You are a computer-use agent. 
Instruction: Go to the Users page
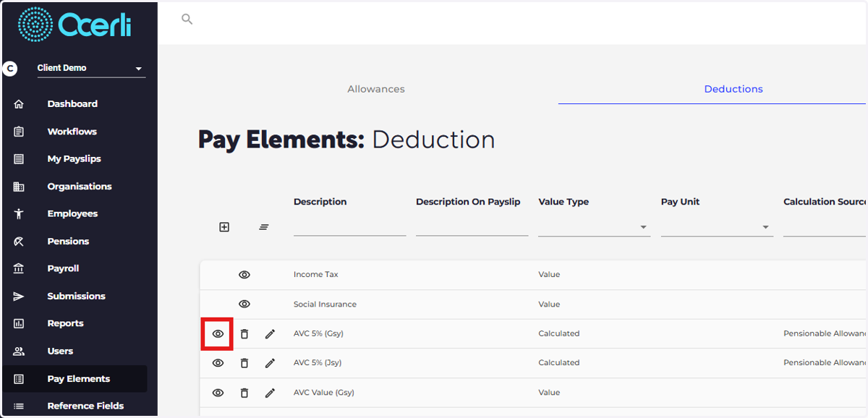(x=60, y=351)
